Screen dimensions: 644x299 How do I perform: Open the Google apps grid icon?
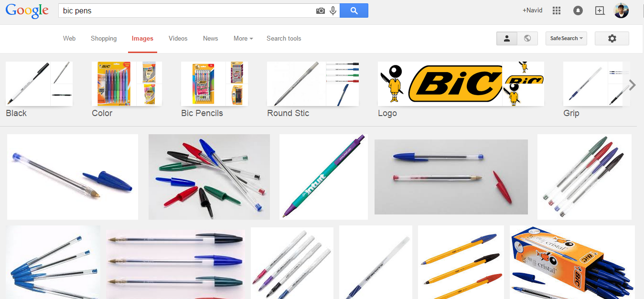pos(556,11)
